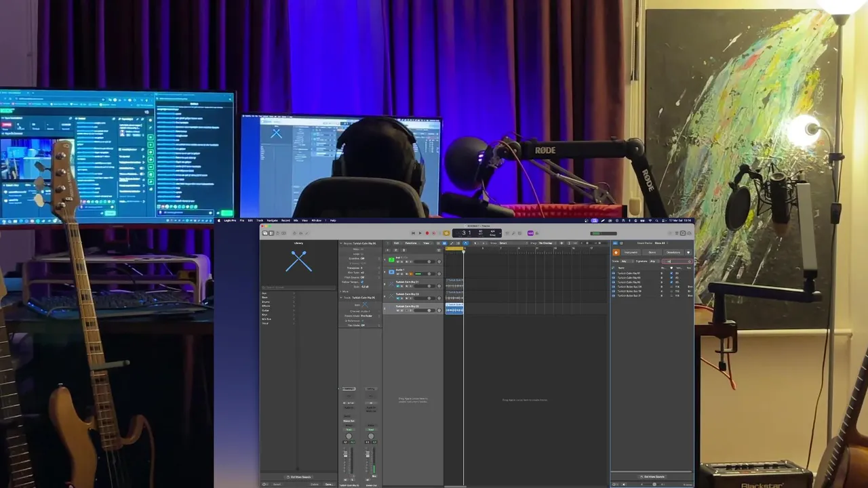The image size is (868, 488).
Task: Select Turkish Cutin Riq 03 loop in browser
Action: 629,278
